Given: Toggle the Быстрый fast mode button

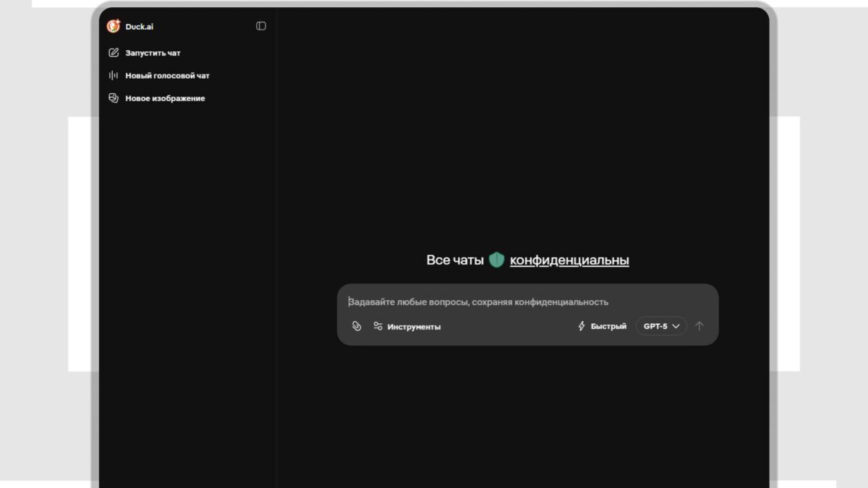Looking at the screenshot, I should click(x=602, y=326).
